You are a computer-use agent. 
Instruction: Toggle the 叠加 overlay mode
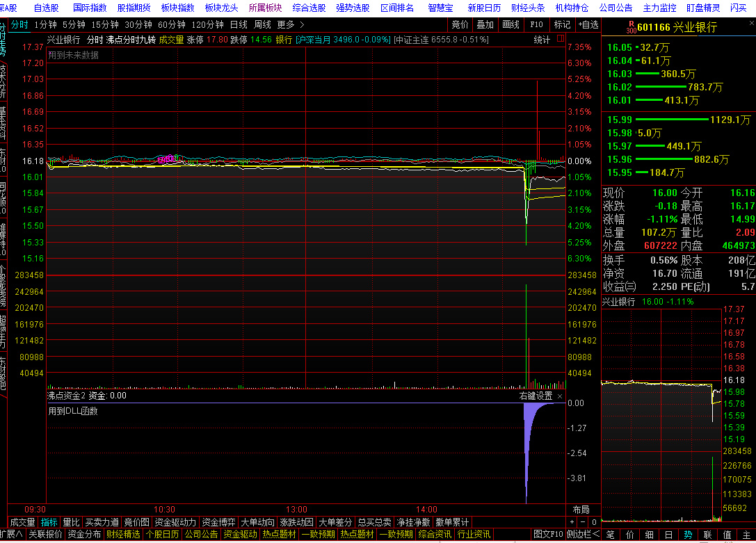pos(485,24)
